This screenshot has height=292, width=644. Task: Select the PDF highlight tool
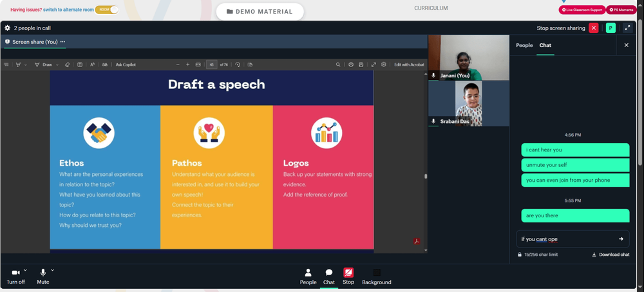(18, 64)
